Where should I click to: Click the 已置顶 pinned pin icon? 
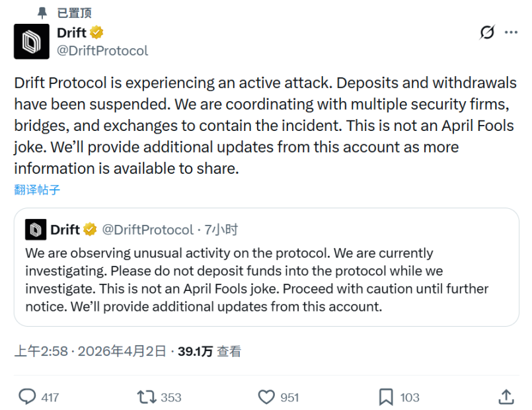coord(43,13)
